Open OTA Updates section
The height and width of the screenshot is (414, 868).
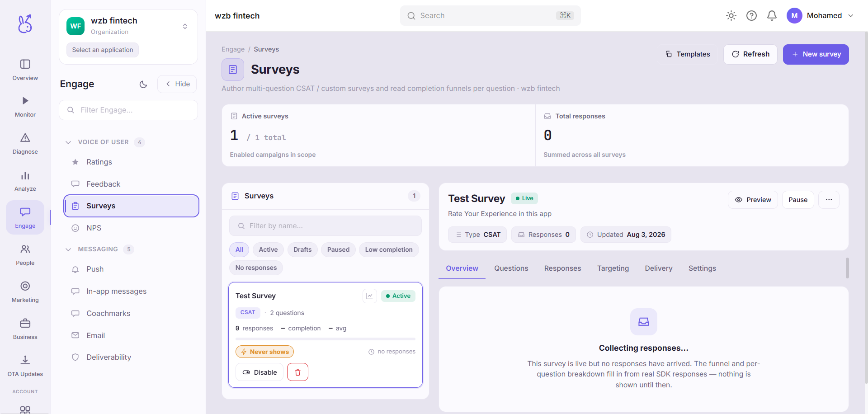coord(25,366)
